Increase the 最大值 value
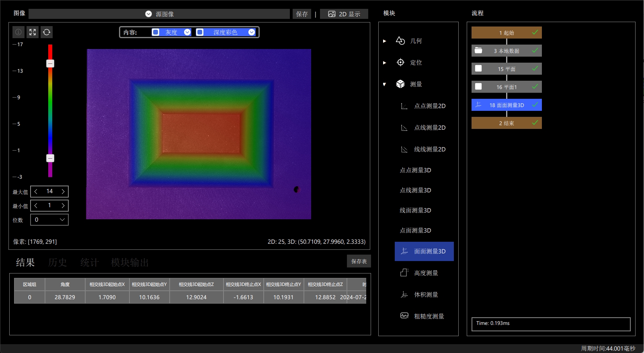 63,192
